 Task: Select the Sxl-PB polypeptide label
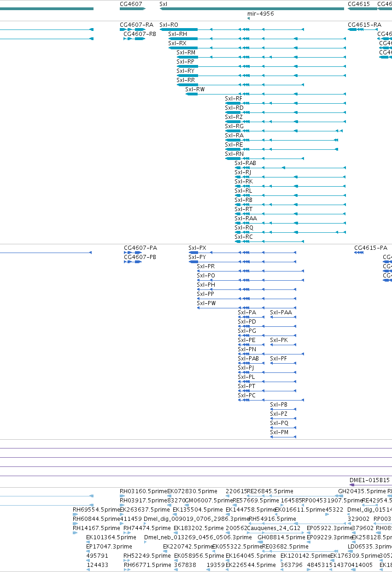click(279, 405)
